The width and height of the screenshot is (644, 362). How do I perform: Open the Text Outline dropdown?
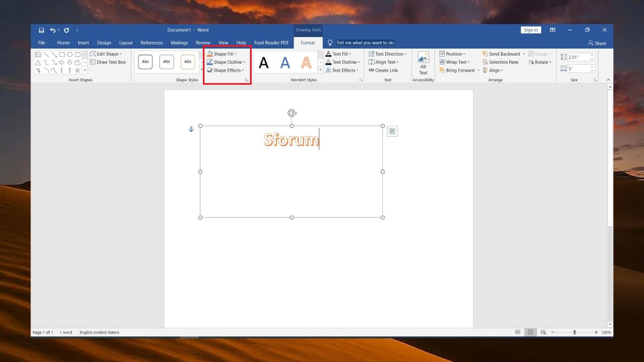(342, 62)
